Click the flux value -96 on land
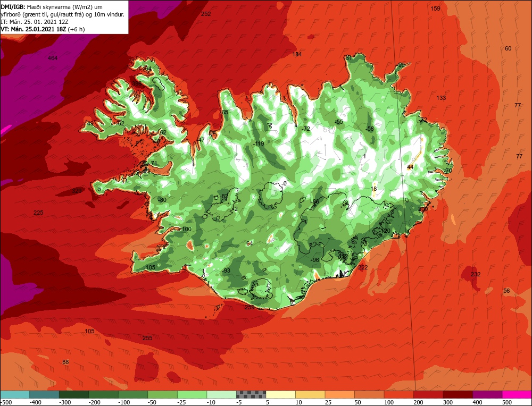 (315, 260)
